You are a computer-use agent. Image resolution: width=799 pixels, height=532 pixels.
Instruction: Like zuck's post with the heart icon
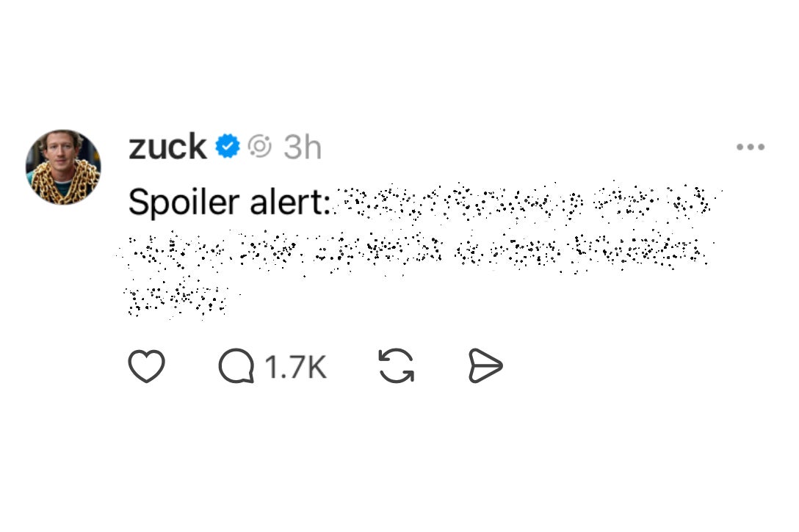pyautogui.click(x=147, y=366)
